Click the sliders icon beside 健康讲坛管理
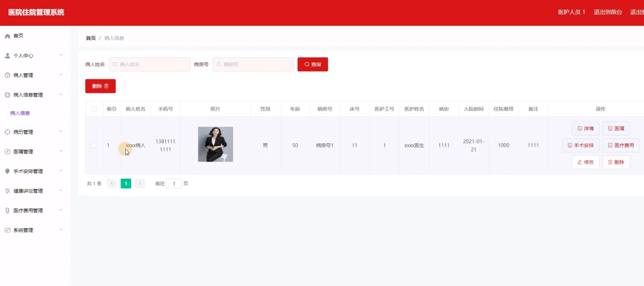Image resolution: width=644 pixels, height=286 pixels. click(x=7, y=191)
